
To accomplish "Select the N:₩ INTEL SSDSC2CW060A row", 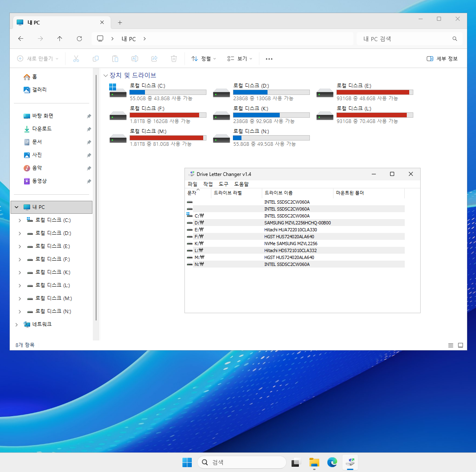I will click(295, 264).
